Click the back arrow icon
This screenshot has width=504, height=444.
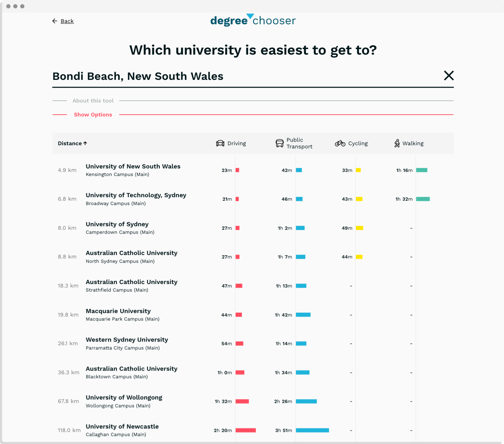pyautogui.click(x=55, y=21)
